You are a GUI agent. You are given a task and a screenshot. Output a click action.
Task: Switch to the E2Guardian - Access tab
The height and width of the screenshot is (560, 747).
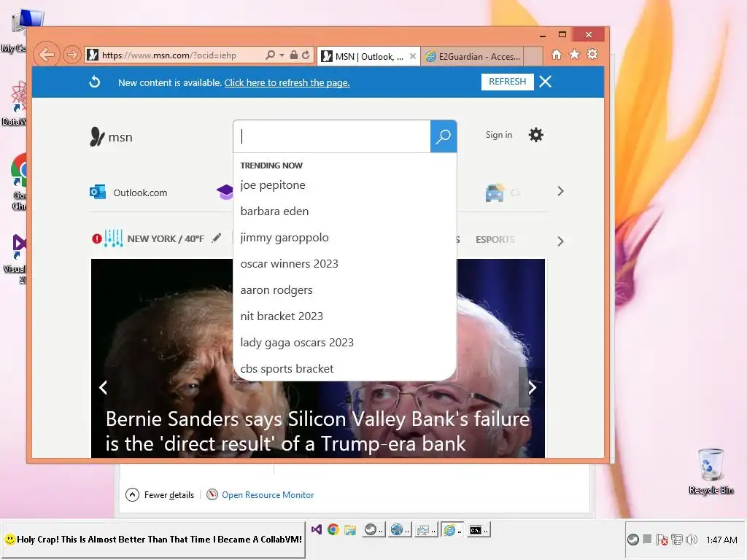[473, 57]
